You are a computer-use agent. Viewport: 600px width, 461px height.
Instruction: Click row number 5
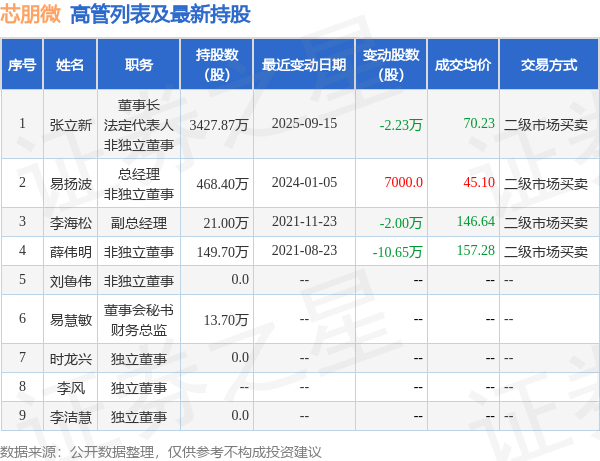click(23, 279)
